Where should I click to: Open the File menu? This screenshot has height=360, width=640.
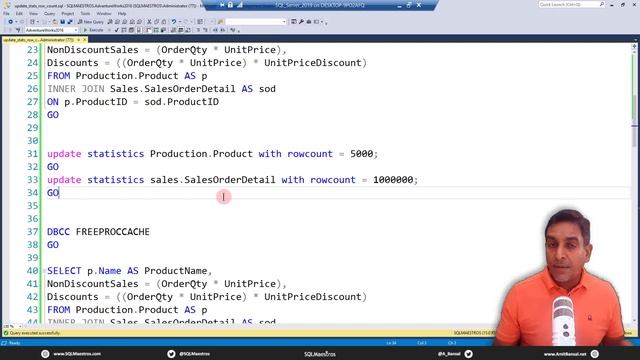[x=6, y=13]
